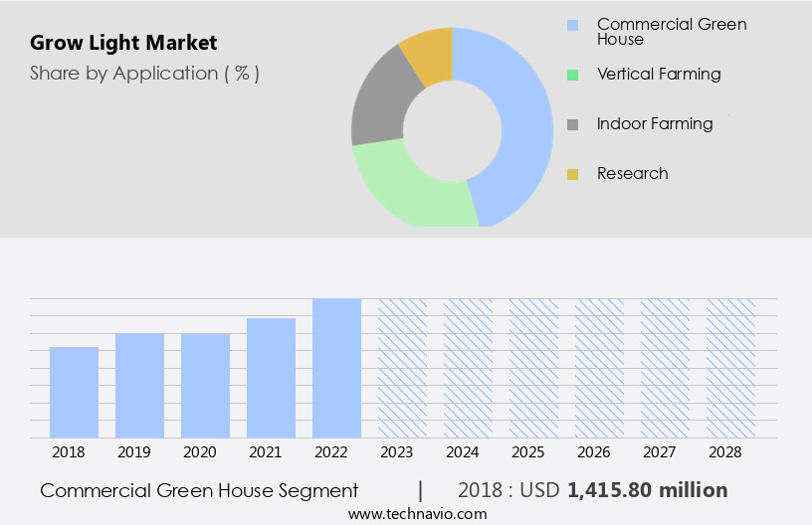Open the www.technavio.com link
The height and width of the screenshot is (525, 812).
click(x=417, y=513)
